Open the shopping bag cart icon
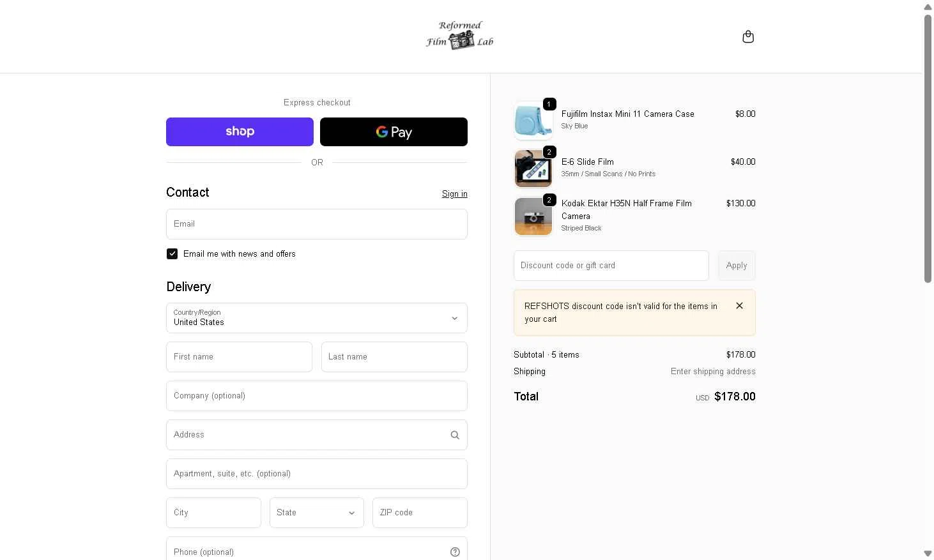The image size is (934, 560). click(x=748, y=36)
